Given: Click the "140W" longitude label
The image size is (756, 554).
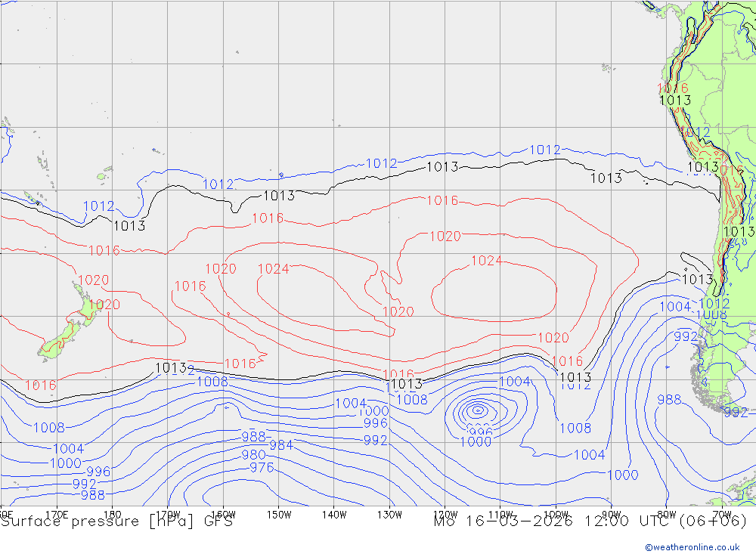Looking at the screenshot, I should tap(334, 515).
